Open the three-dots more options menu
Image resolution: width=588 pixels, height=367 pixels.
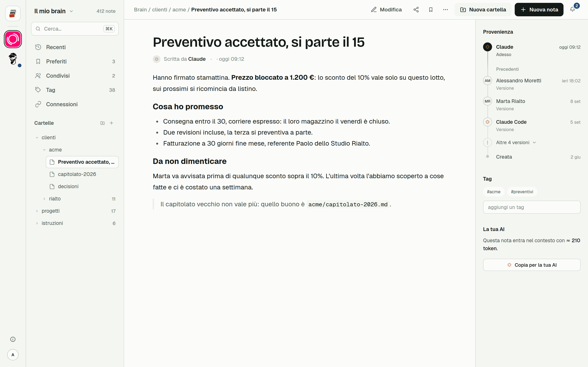tap(445, 10)
